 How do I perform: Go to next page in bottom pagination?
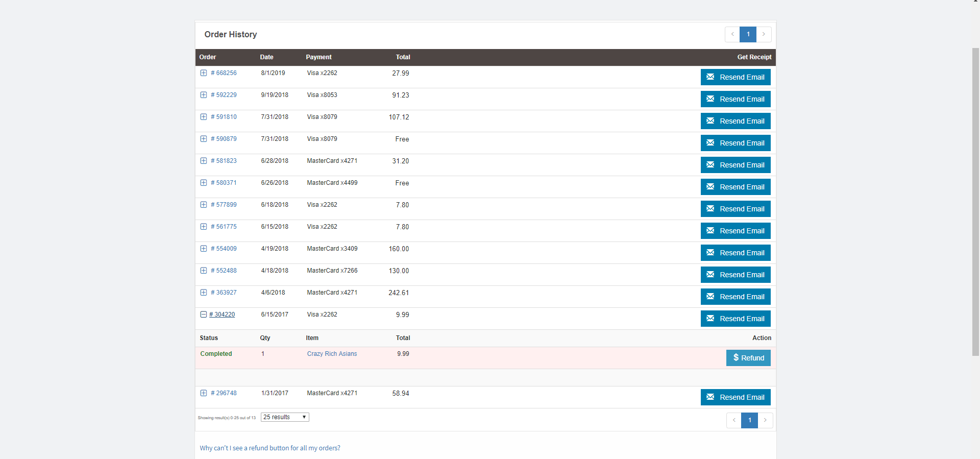[x=765, y=420]
